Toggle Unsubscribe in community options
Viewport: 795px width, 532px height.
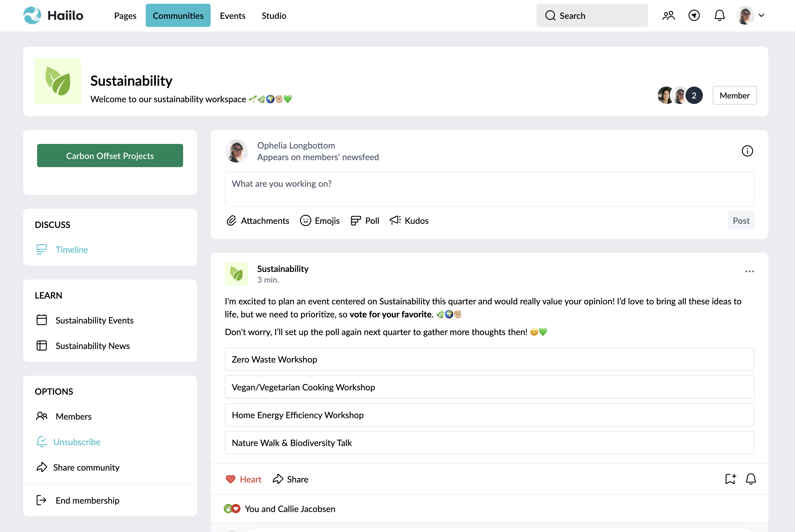(x=77, y=442)
